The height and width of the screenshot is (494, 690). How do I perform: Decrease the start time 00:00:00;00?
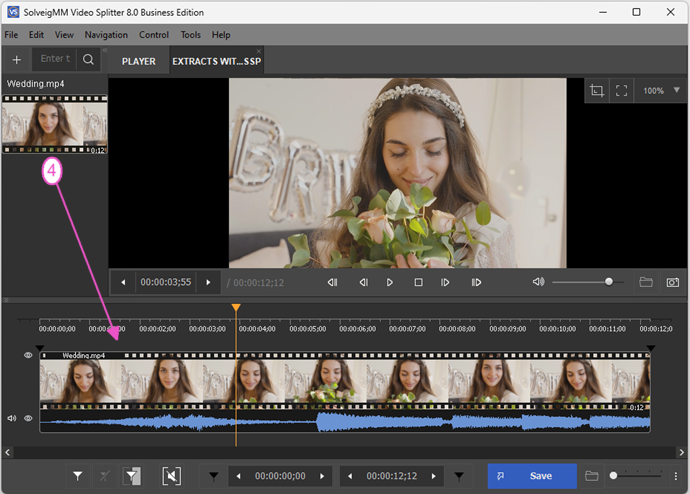click(x=239, y=476)
